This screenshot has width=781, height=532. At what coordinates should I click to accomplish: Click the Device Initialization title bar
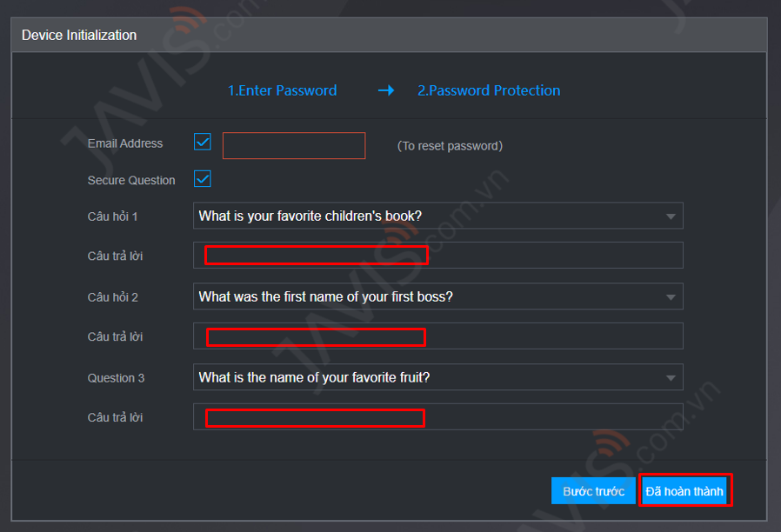tap(389, 35)
